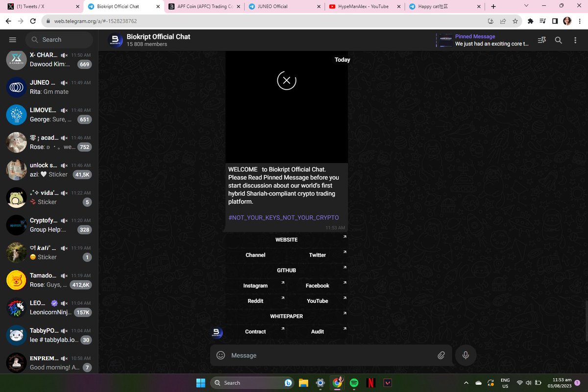This screenshot has height=392, width=588.
Task: Go back in browser history
Action: 8,21
